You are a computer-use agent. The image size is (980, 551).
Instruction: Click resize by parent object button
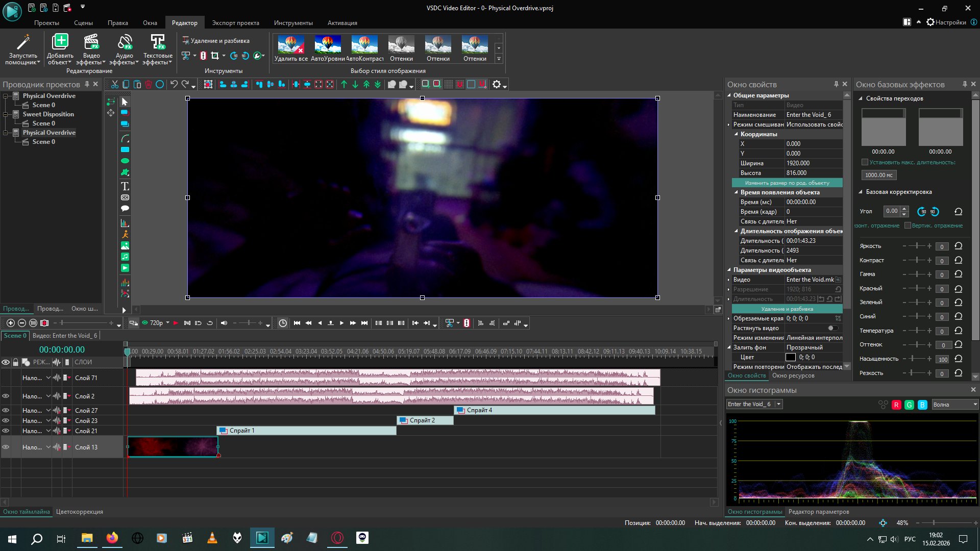787,183
